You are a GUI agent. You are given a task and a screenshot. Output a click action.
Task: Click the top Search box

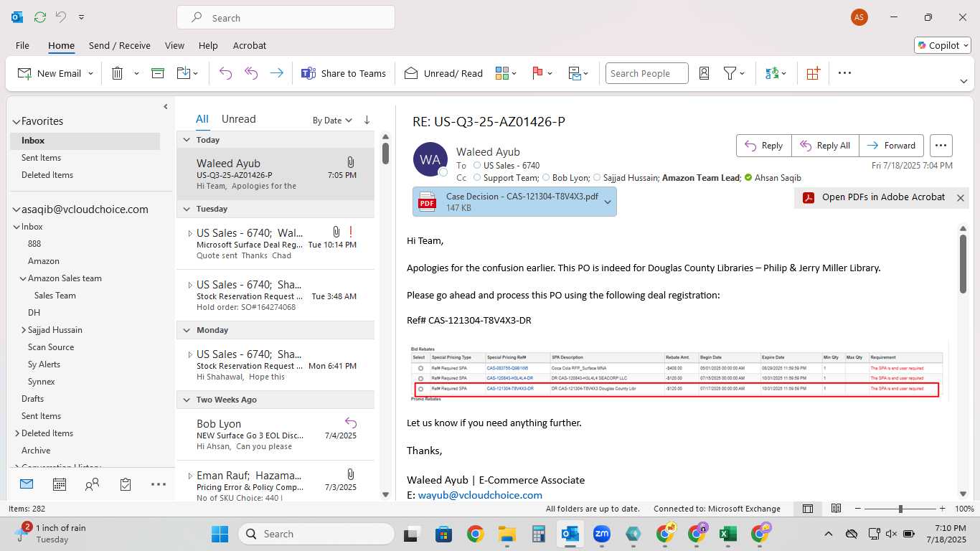tap(286, 18)
